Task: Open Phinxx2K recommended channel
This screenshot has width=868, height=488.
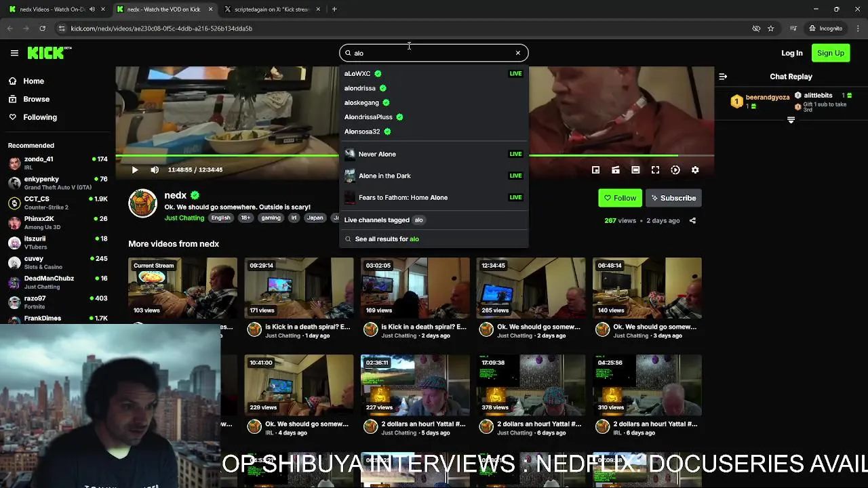Action: coord(58,222)
